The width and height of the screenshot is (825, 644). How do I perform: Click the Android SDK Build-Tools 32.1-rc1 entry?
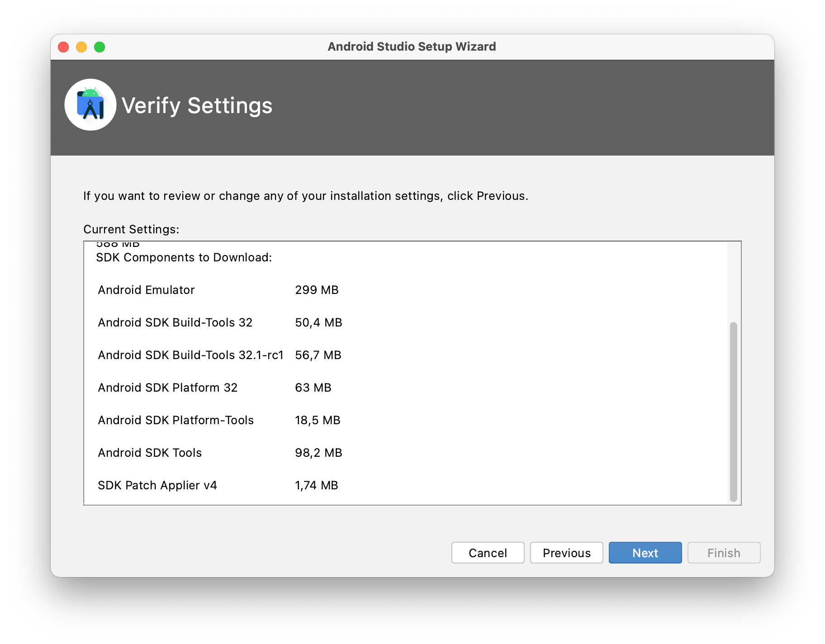[190, 355]
